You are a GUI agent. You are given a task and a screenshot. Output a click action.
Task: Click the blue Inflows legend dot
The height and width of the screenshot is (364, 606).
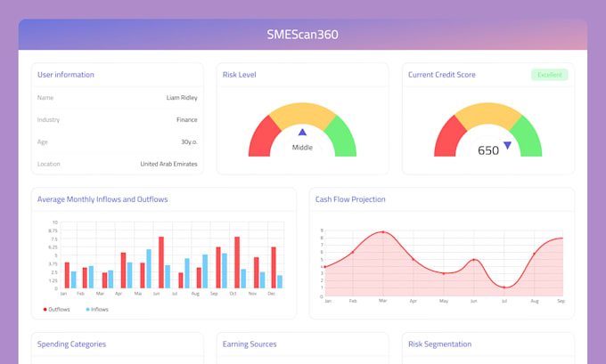pyautogui.click(x=87, y=309)
